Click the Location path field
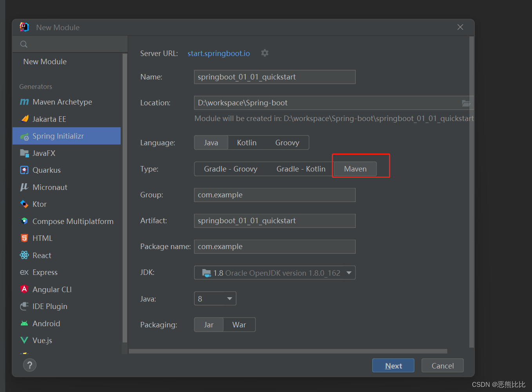 [334, 103]
